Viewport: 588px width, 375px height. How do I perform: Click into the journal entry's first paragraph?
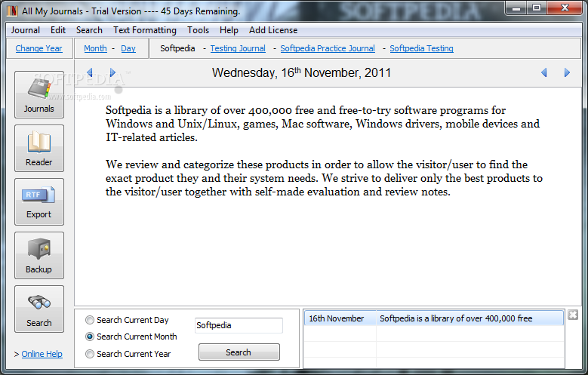322,124
